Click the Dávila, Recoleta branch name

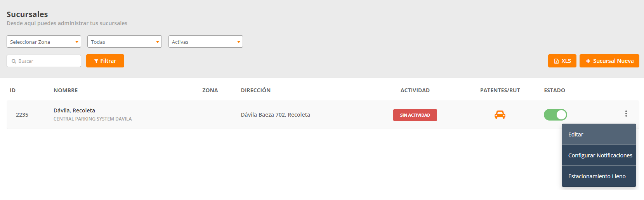74,110
